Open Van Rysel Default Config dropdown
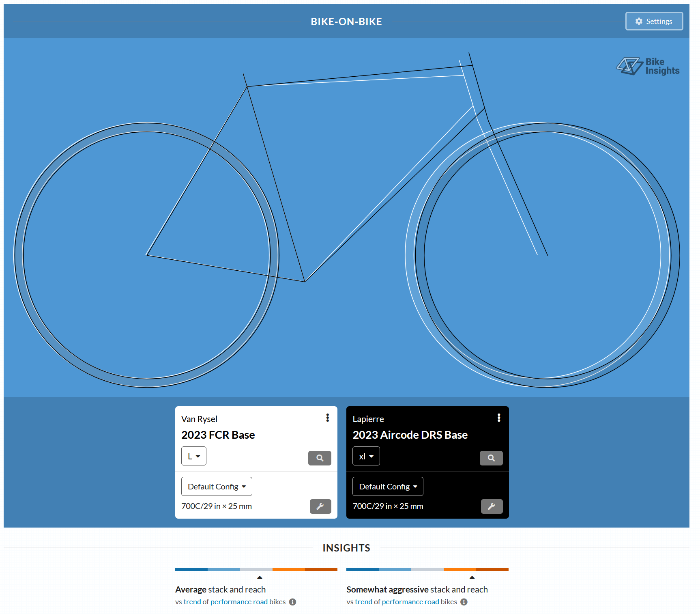 (217, 487)
